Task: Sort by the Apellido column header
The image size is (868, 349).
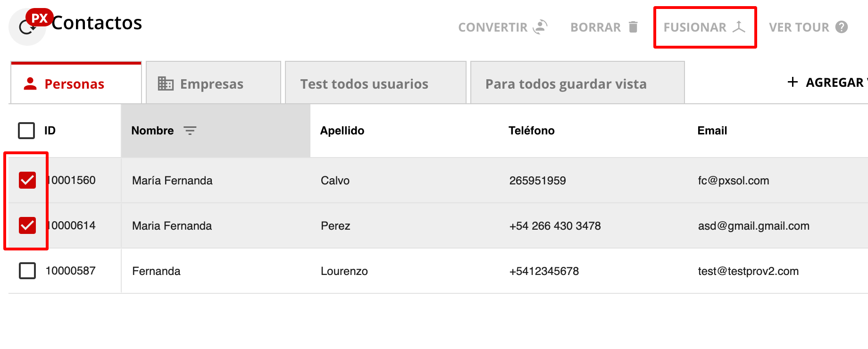Action: (x=342, y=131)
